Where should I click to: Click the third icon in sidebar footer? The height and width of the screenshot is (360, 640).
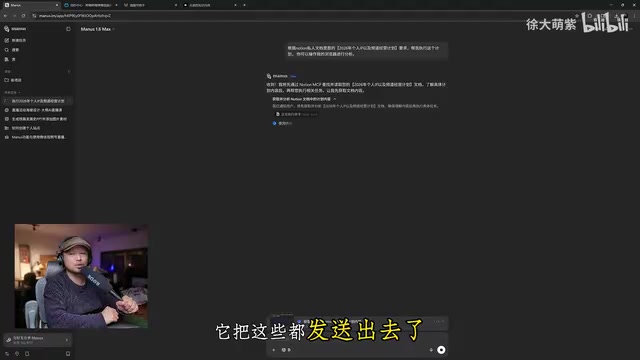point(27,353)
